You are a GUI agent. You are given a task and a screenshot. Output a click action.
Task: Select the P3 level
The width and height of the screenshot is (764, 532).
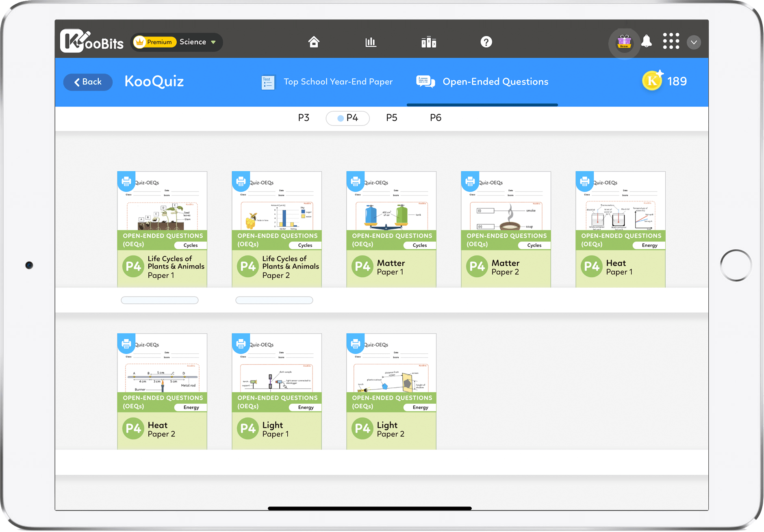click(x=304, y=118)
